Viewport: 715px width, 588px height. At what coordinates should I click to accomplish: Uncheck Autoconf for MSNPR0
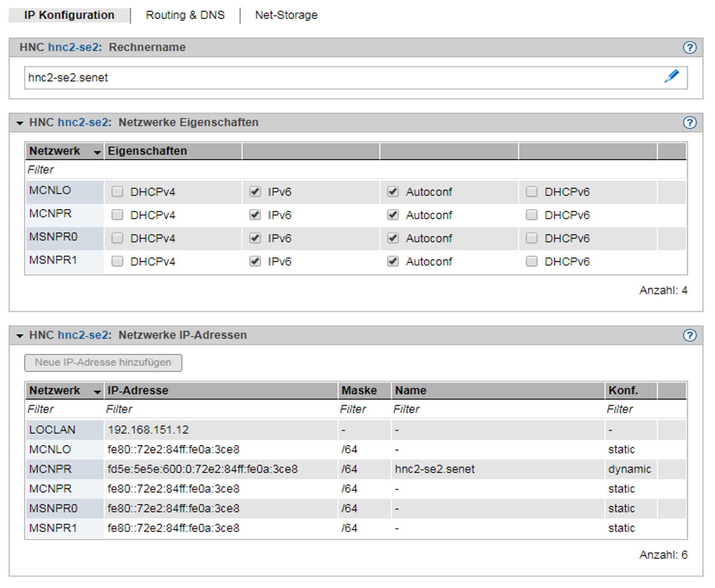click(393, 238)
